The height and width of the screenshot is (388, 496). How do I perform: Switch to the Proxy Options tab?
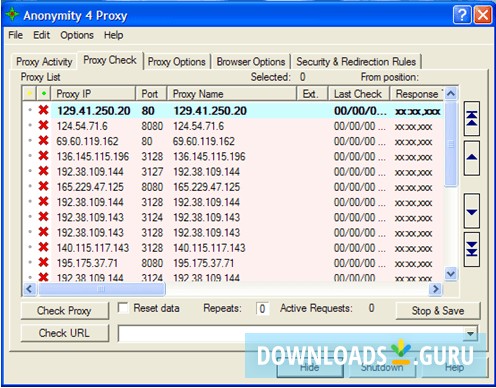point(177,62)
